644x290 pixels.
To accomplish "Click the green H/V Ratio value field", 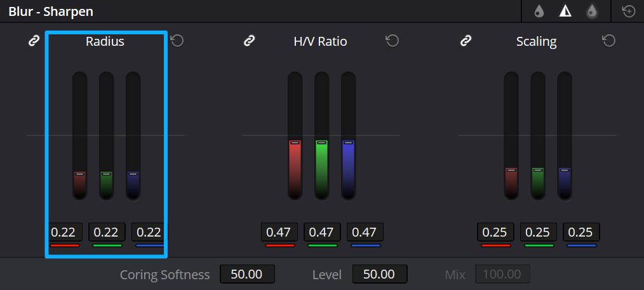I will pos(322,232).
